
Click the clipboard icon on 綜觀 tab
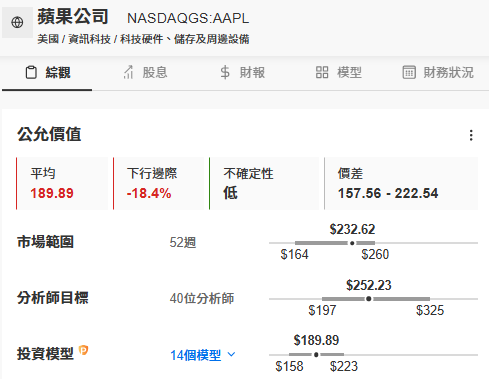pos(31,72)
